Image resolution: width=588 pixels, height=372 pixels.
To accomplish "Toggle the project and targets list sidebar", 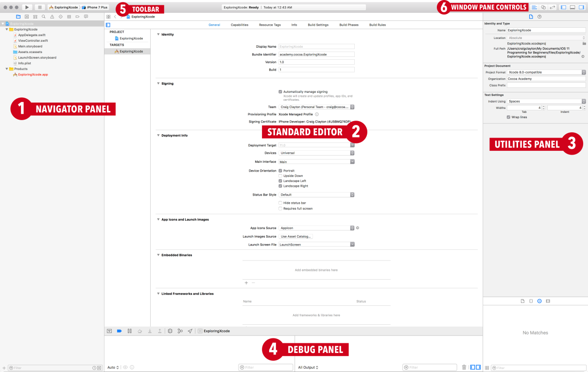I will click(x=108, y=25).
